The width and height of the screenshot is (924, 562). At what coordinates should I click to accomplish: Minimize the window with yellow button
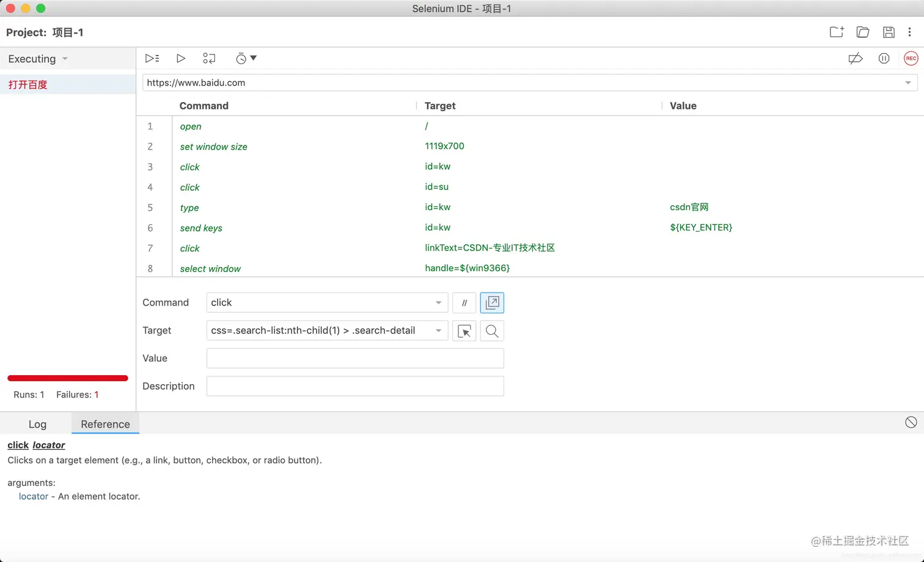pos(26,8)
